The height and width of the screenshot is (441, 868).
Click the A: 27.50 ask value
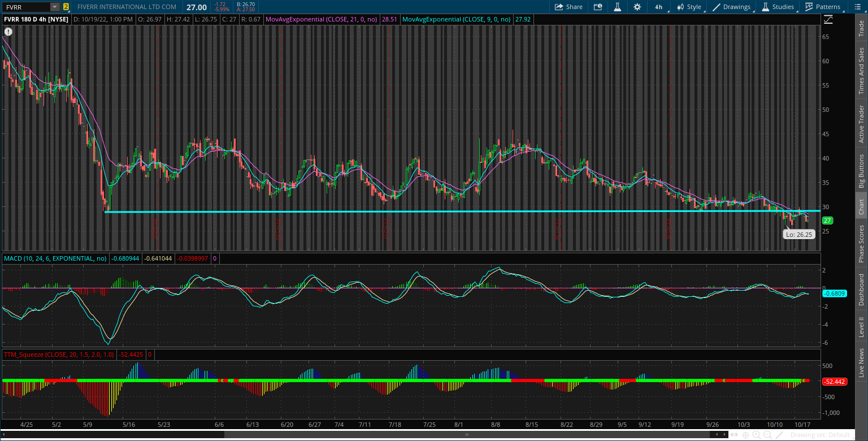(246, 10)
